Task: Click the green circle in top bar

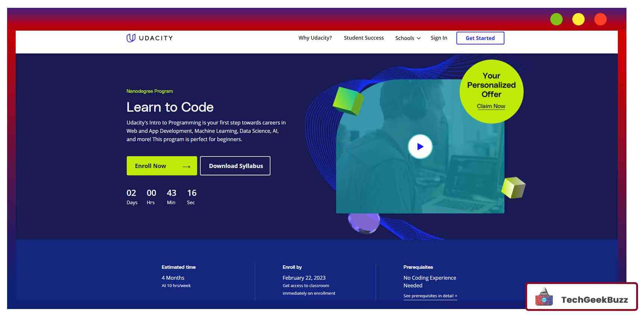Action: 556,19
